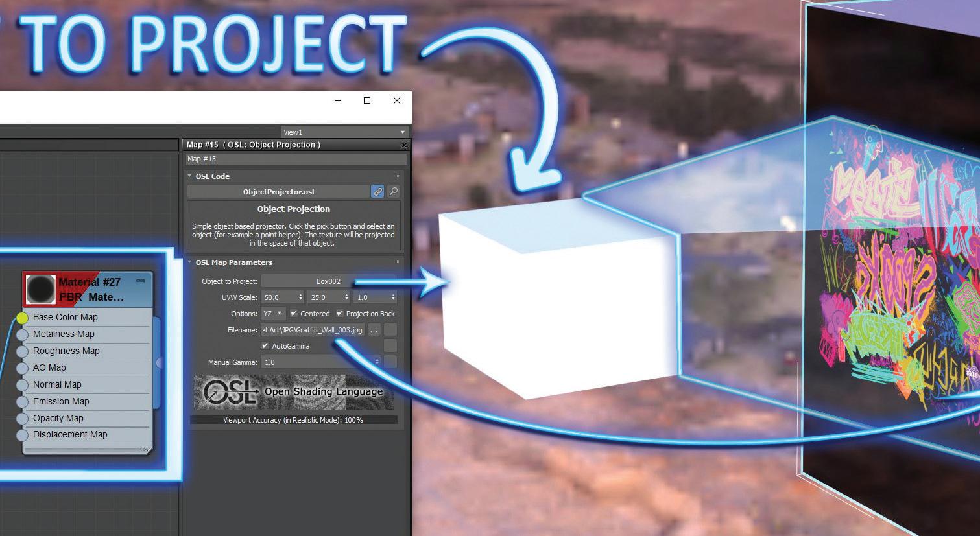Click the Map #15 name field

click(x=296, y=159)
